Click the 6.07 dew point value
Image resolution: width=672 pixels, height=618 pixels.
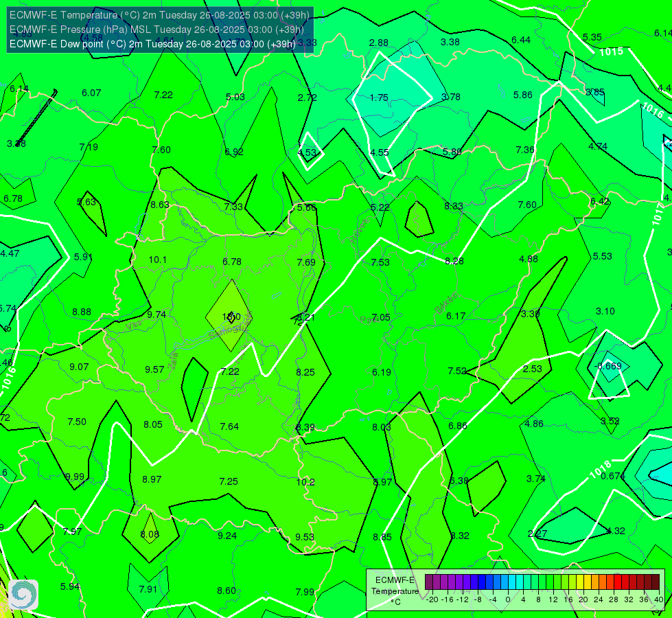click(91, 93)
